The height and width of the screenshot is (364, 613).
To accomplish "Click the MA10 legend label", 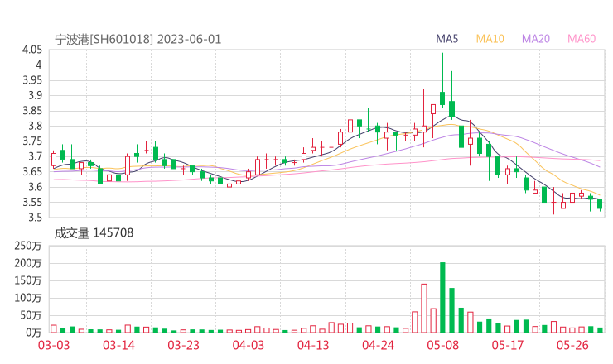I will click(x=490, y=39).
